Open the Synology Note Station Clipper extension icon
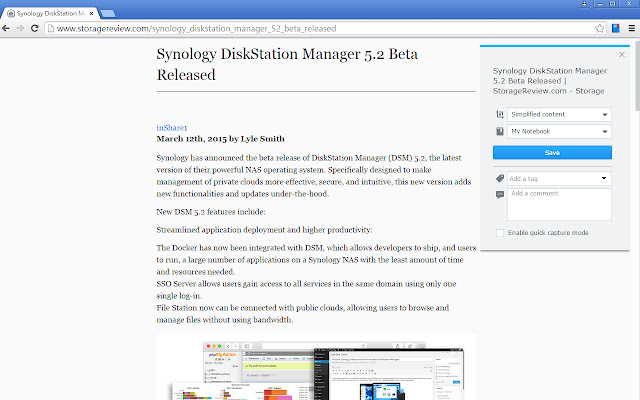Screen dimensions: 640x400 (x=616, y=28)
